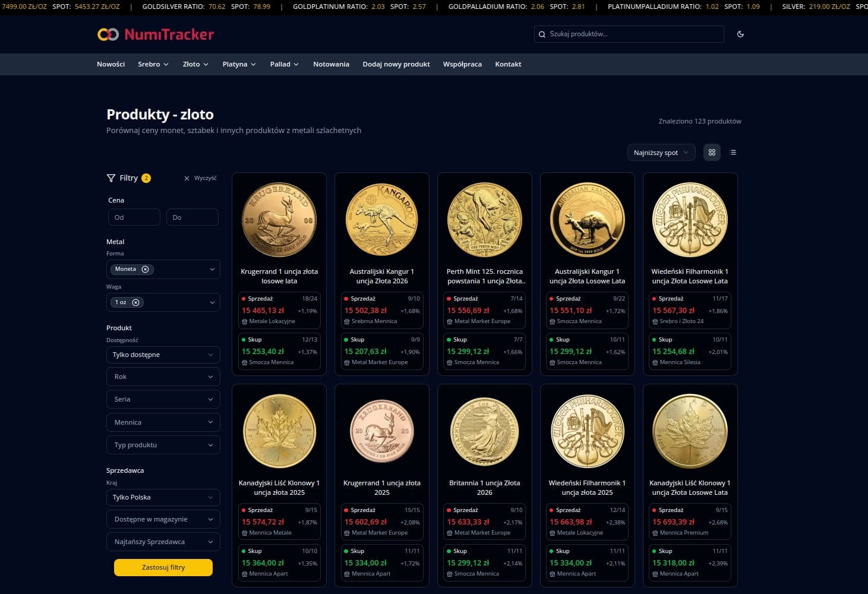The width and height of the screenshot is (868, 594).
Task: Expand the Mennica filter dropdown
Action: [x=163, y=422]
